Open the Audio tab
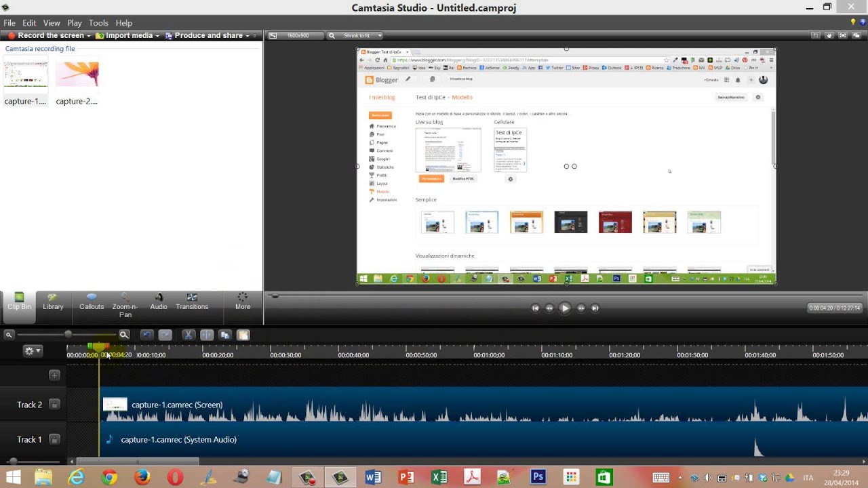 (x=159, y=302)
